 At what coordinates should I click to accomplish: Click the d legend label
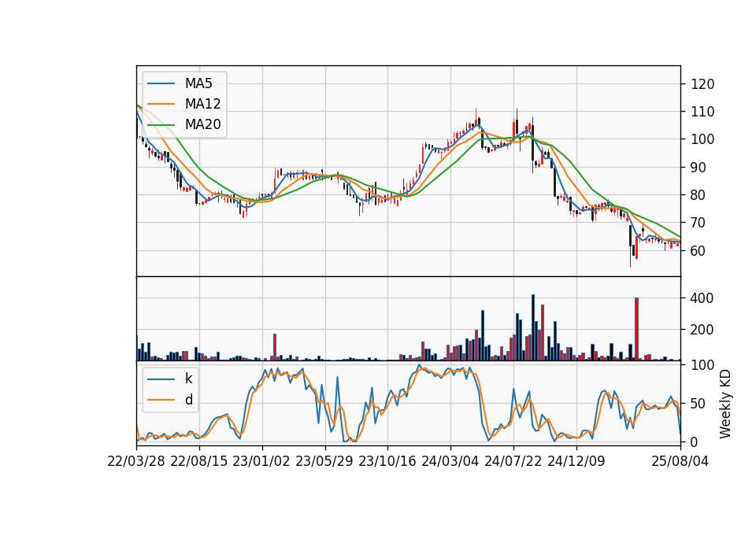click(189, 400)
